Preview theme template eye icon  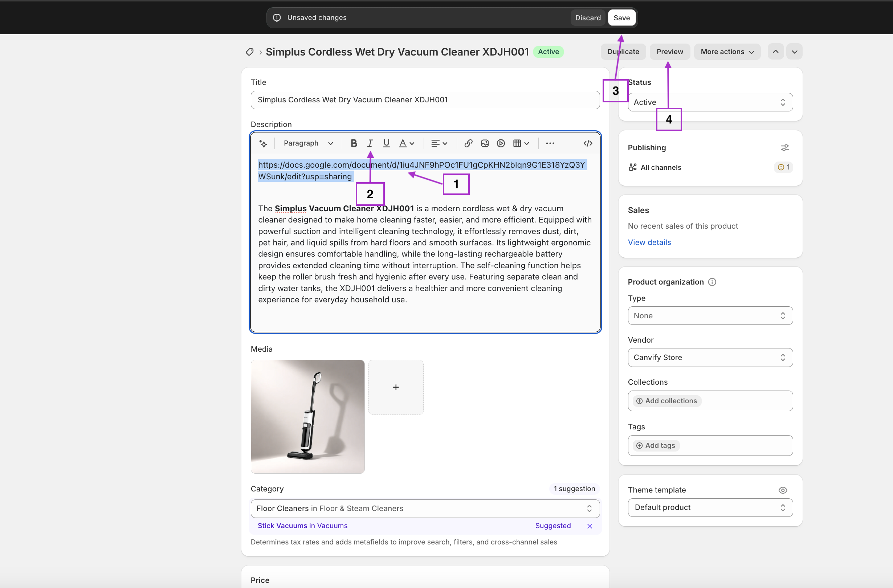tap(783, 490)
